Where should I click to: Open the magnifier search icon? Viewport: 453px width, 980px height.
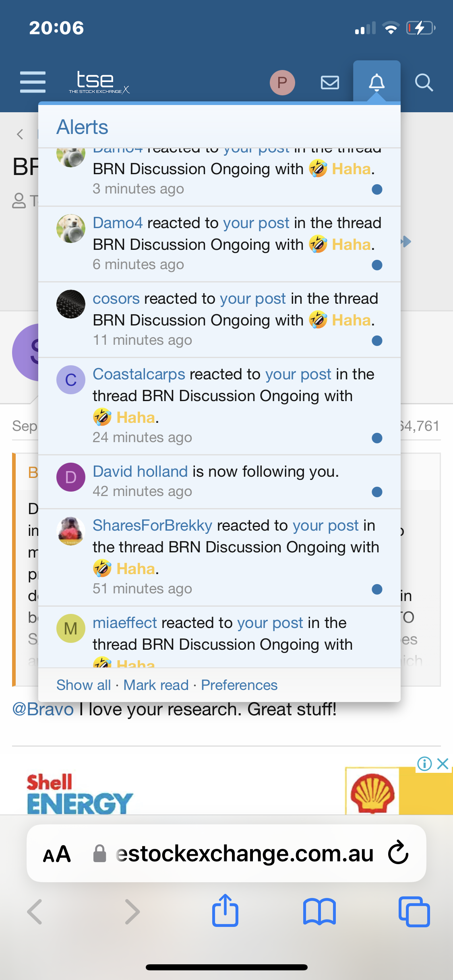point(424,83)
